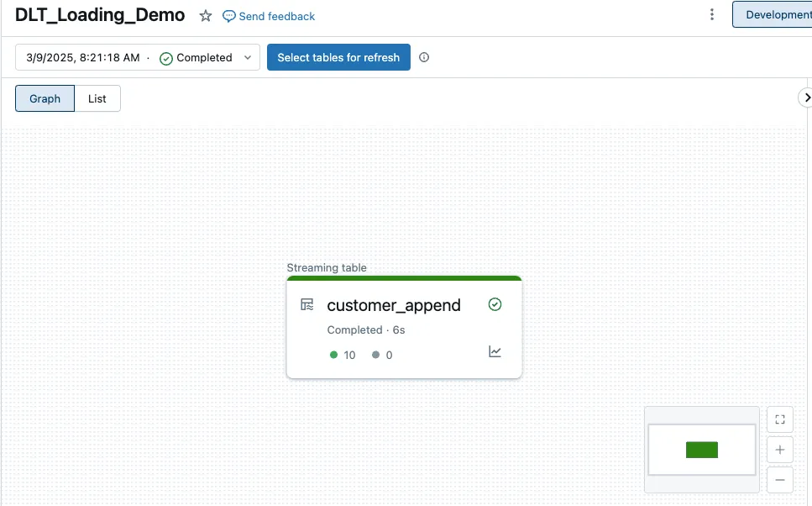Viewport: 812px width, 506px height.
Task: Open the metrics chart icon on customer_append
Action: pos(495,351)
